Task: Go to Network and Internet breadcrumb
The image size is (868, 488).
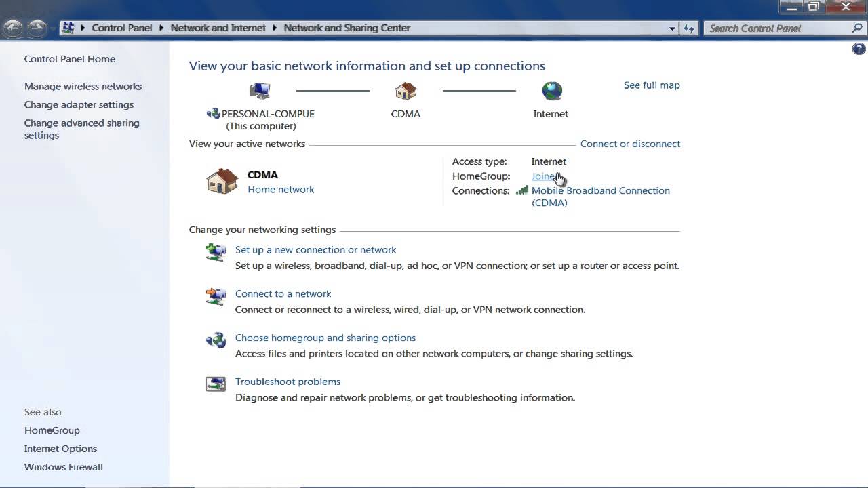Action: (218, 28)
